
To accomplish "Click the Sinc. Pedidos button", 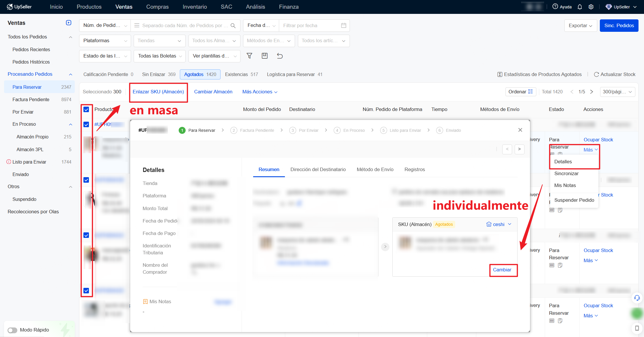I will pyautogui.click(x=619, y=25).
